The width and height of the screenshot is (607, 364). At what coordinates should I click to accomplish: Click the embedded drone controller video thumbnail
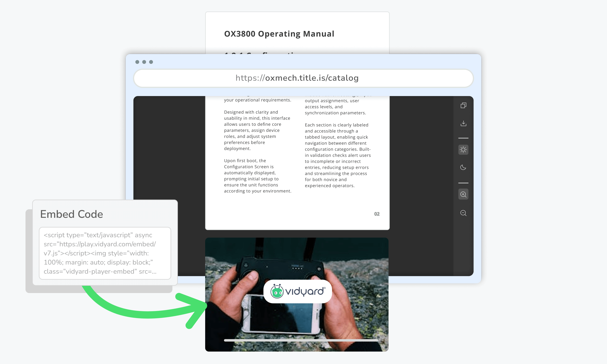(x=297, y=294)
